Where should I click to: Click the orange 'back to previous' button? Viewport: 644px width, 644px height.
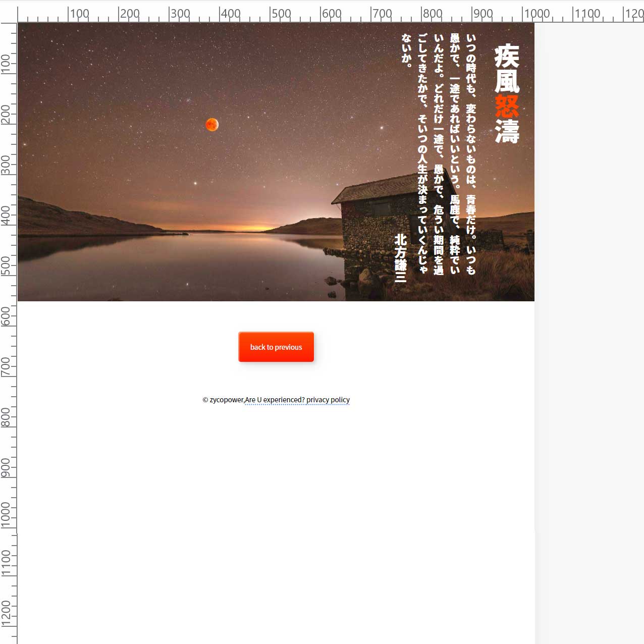pyautogui.click(x=276, y=347)
